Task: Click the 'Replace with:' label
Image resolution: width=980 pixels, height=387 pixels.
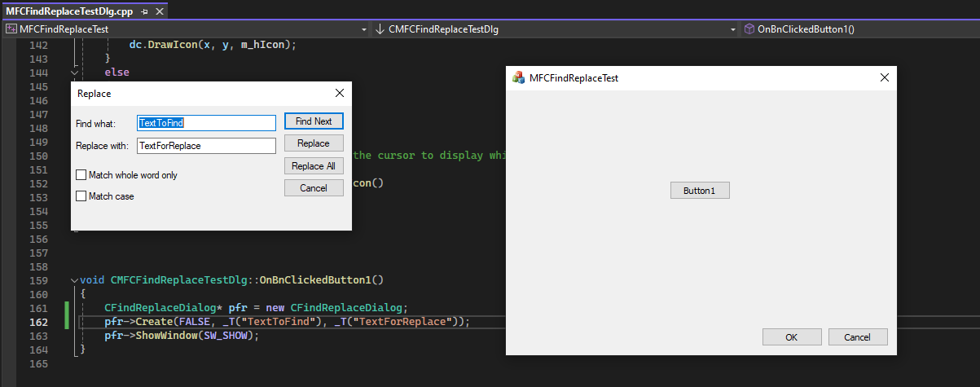Action: tap(103, 147)
